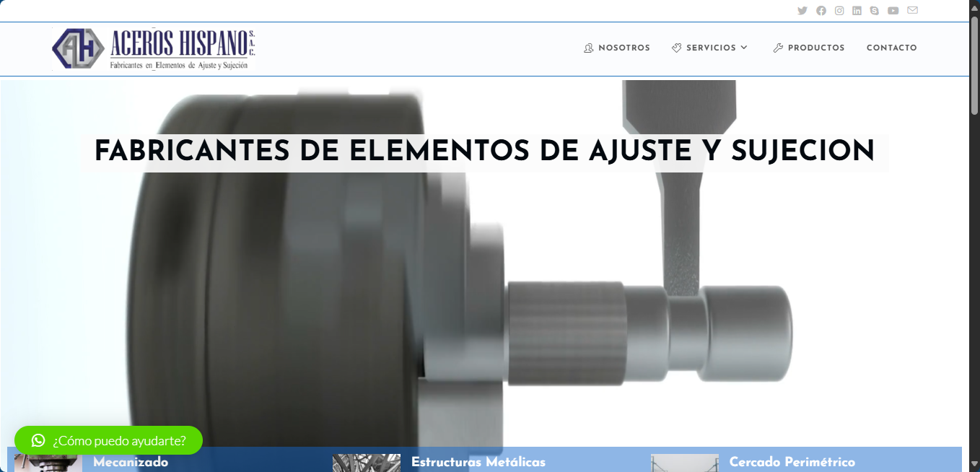Click the Estructuras Metálicas thumbnail image
This screenshot has height=472, width=980.
(x=367, y=463)
